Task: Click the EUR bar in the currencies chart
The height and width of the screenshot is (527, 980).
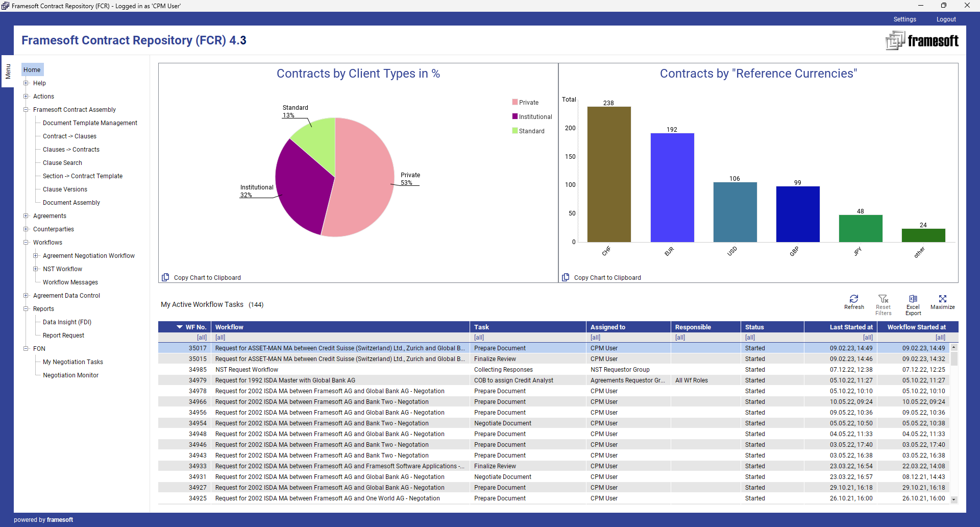Action: tap(672, 187)
